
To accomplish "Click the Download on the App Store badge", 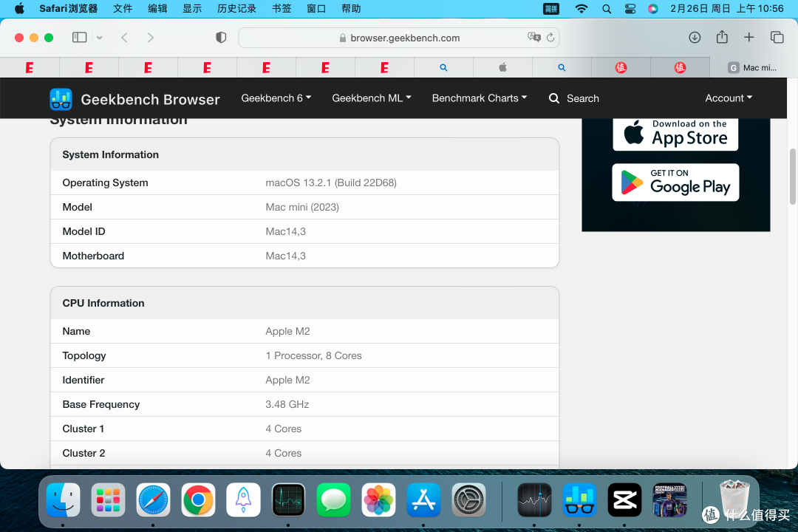I will 675,134.
